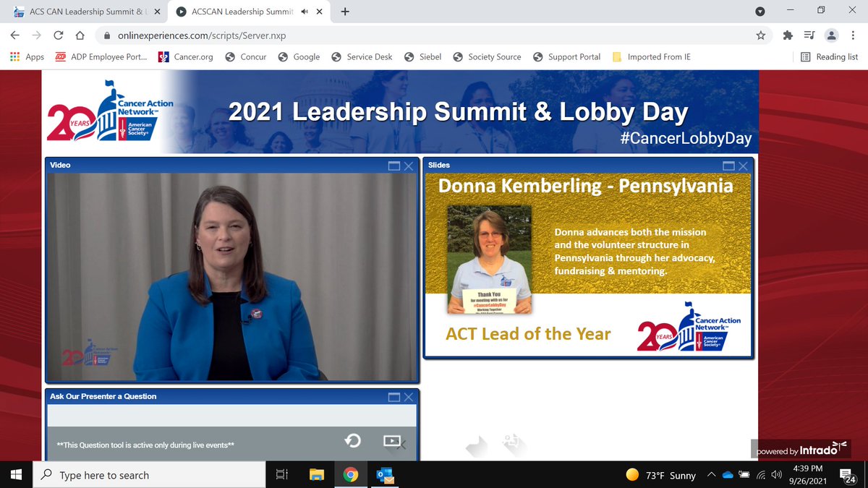Add a new browser tab
The image size is (868, 488).
coord(345,11)
